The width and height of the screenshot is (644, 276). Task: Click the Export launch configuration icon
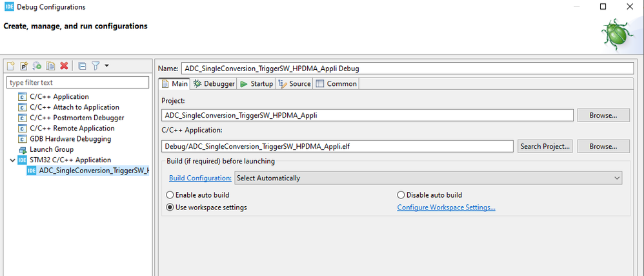pyautogui.click(x=37, y=66)
